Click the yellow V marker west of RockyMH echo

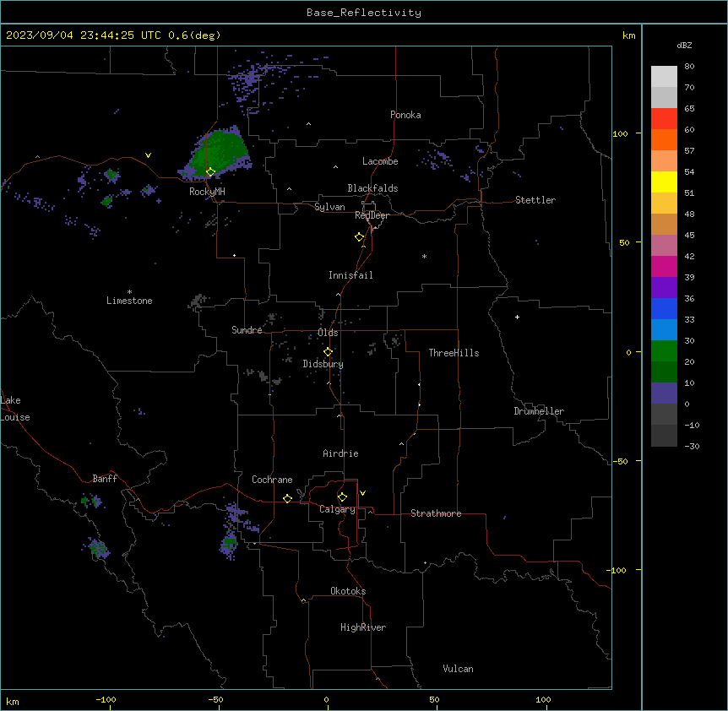pyautogui.click(x=148, y=155)
